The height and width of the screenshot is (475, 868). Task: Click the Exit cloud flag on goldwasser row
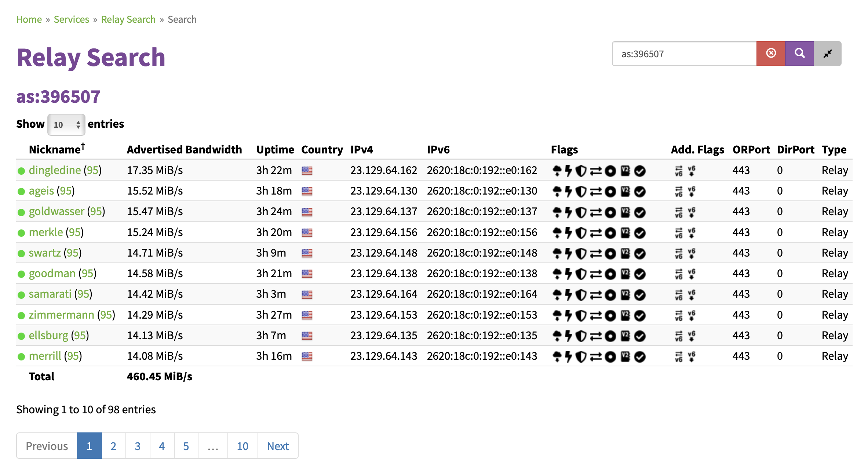click(x=557, y=212)
